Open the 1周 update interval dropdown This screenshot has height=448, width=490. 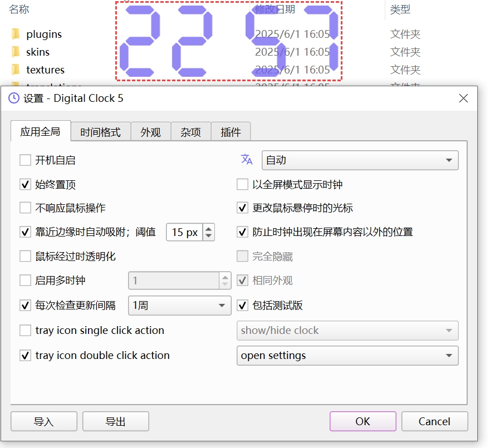pyautogui.click(x=179, y=306)
